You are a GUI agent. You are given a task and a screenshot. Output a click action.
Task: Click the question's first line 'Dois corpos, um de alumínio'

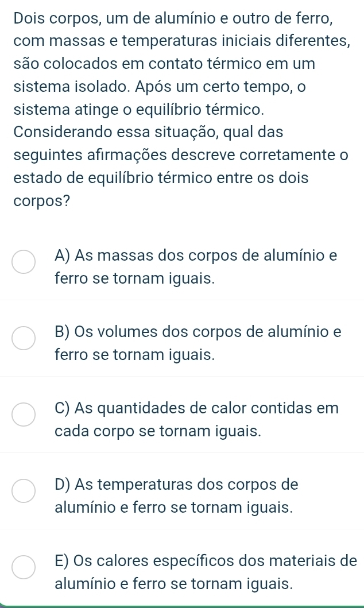tap(171, 17)
